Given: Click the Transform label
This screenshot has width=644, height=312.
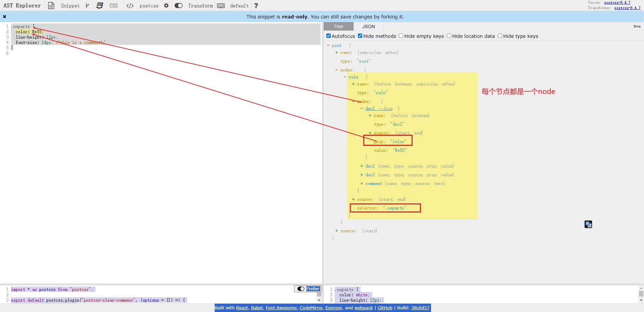Looking at the screenshot, I should tap(201, 6).
